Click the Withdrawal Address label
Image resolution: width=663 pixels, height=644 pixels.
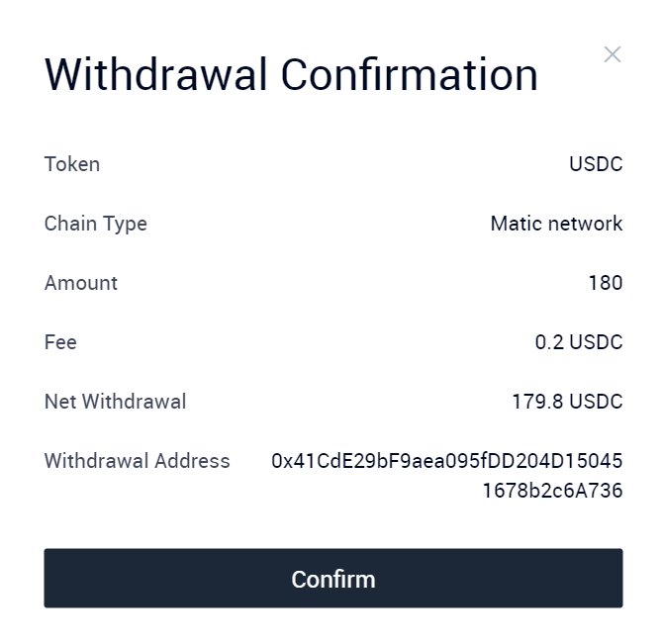[x=137, y=461]
